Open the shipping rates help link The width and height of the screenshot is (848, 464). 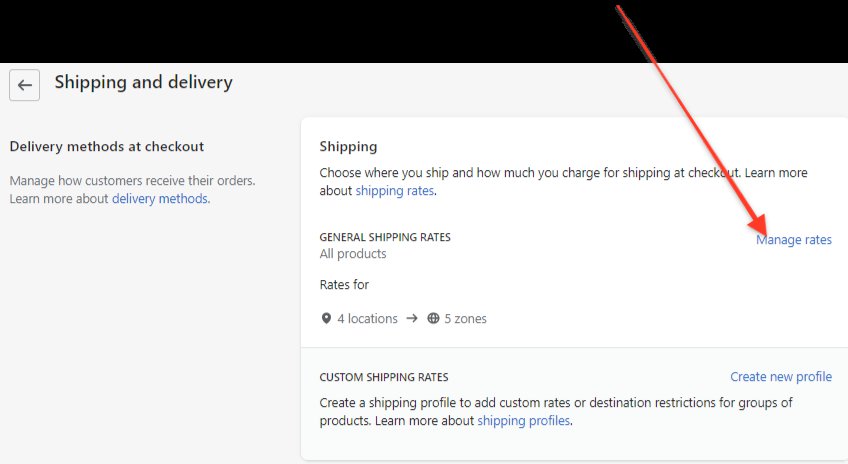tap(395, 191)
